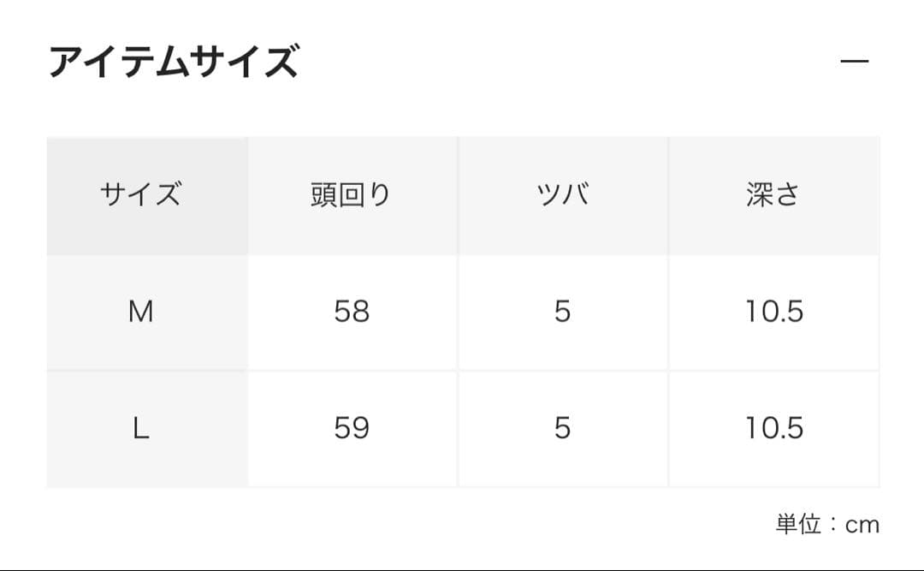Click the 59 head circumference value
924x571 pixels.
[x=352, y=428]
